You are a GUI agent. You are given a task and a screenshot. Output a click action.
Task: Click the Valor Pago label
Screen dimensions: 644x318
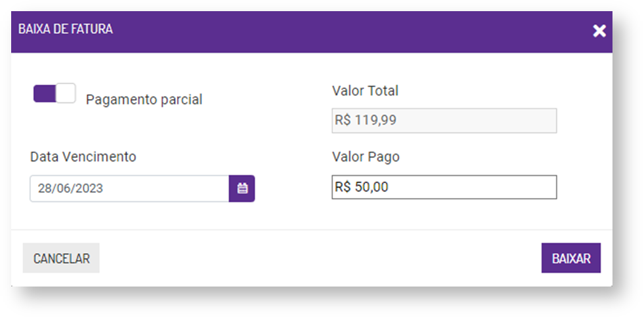[366, 157]
